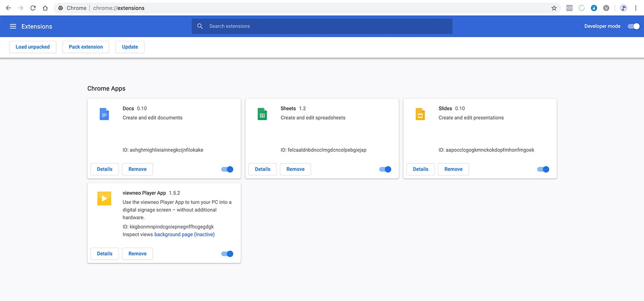The image size is (644, 301).
Task: Click the browser forward arrow
Action: 21,8
